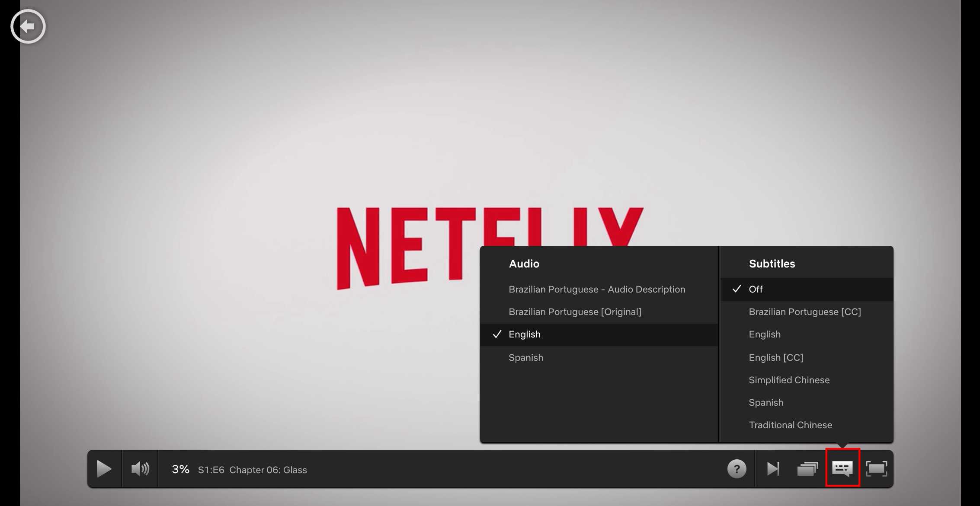This screenshot has width=980, height=506.
Task: Select Brazilian Portuguese CC subtitles
Action: point(804,312)
